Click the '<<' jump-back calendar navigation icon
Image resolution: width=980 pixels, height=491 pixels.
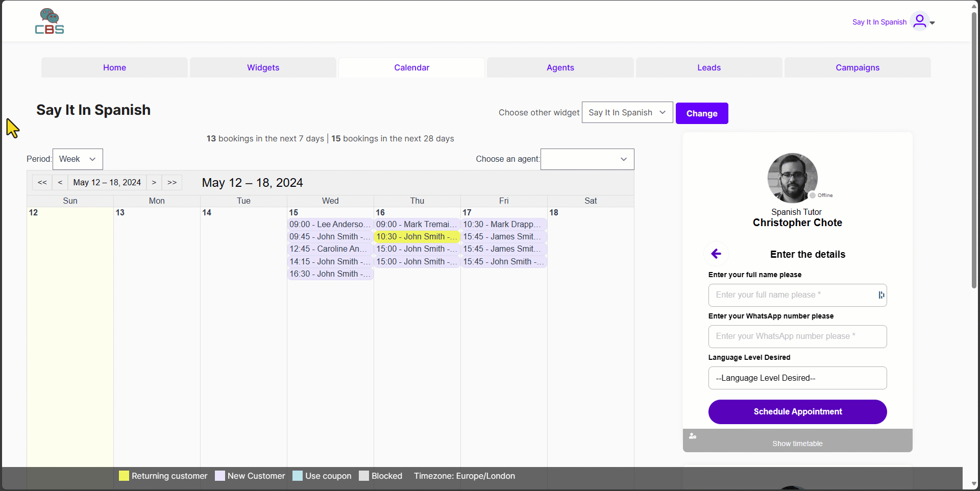click(x=42, y=182)
